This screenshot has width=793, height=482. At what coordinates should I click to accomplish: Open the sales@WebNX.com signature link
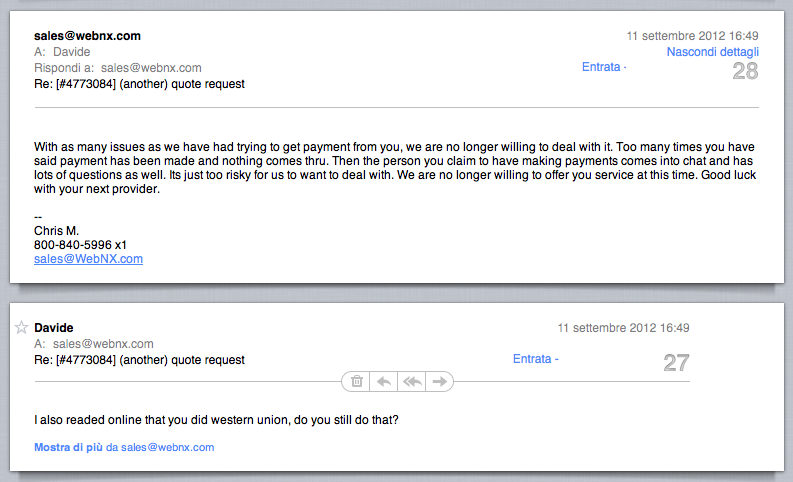[x=89, y=258]
